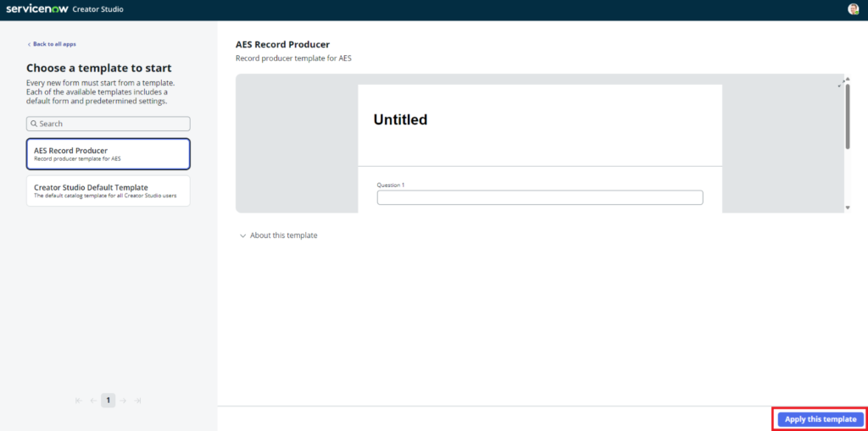Click the Untitled form title in preview

400,120
